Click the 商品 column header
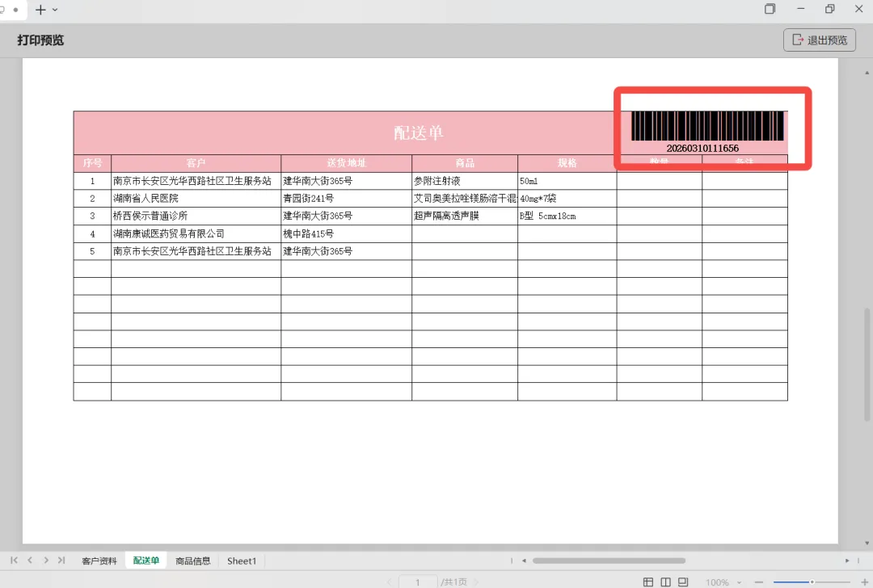 (x=465, y=163)
